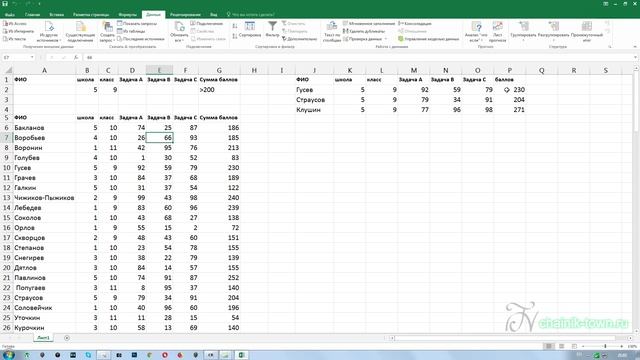The image size is (640, 360).
Task: Open Ribbon Display Options
Action: click(606, 4)
